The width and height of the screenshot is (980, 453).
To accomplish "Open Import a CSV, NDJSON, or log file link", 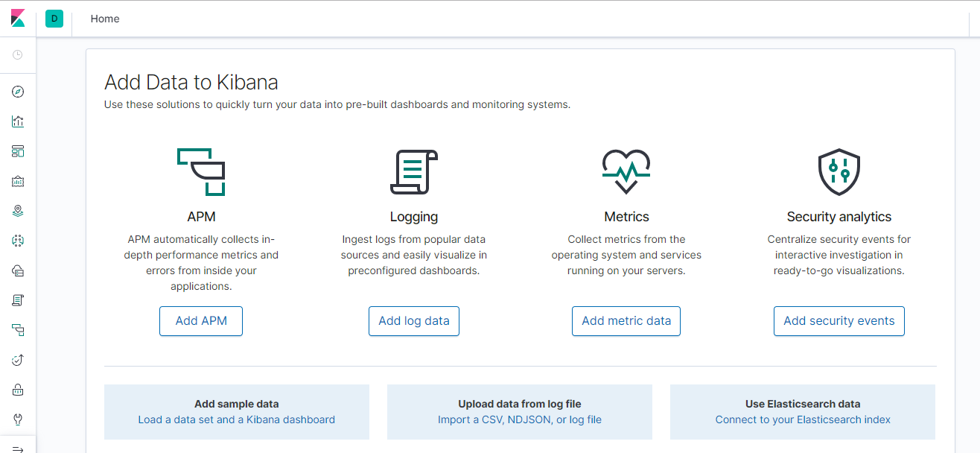I will coord(520,419).
